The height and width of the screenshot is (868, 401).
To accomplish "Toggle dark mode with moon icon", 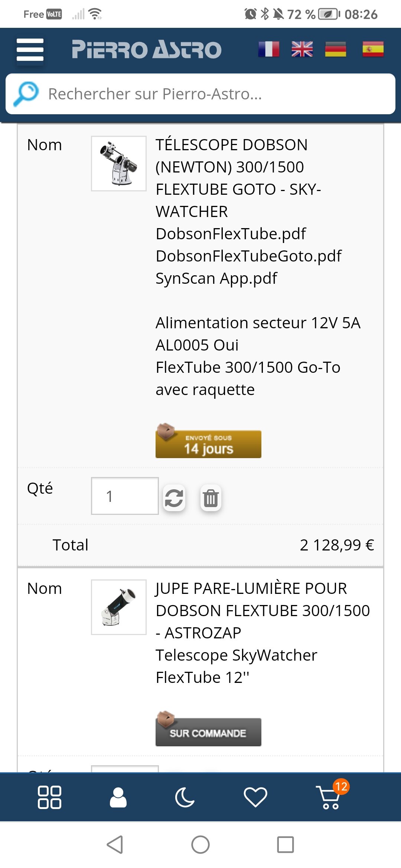I will pyautogui.click(x=185, y=797).
